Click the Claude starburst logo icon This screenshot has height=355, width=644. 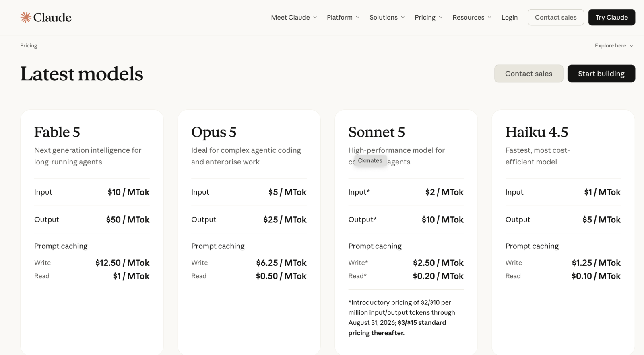tap(26, 17)
